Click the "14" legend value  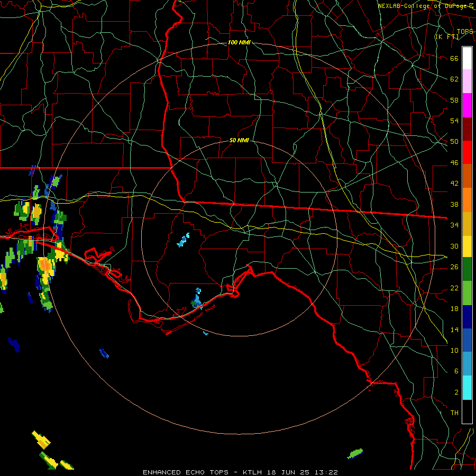(454, 329)
